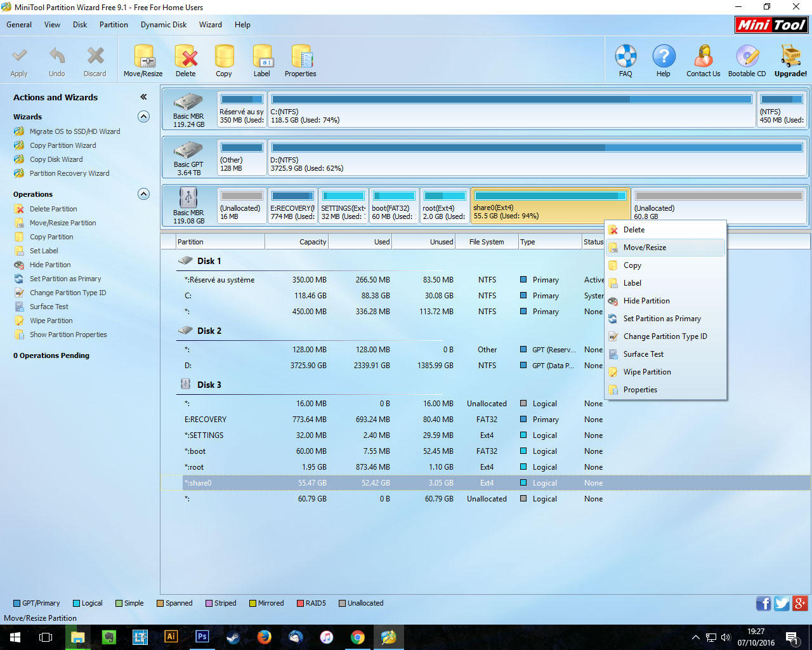Open the FAQ lifebuoy icon
The width and height of the screenshot is (812, 650).
click(x=625, y=61)
